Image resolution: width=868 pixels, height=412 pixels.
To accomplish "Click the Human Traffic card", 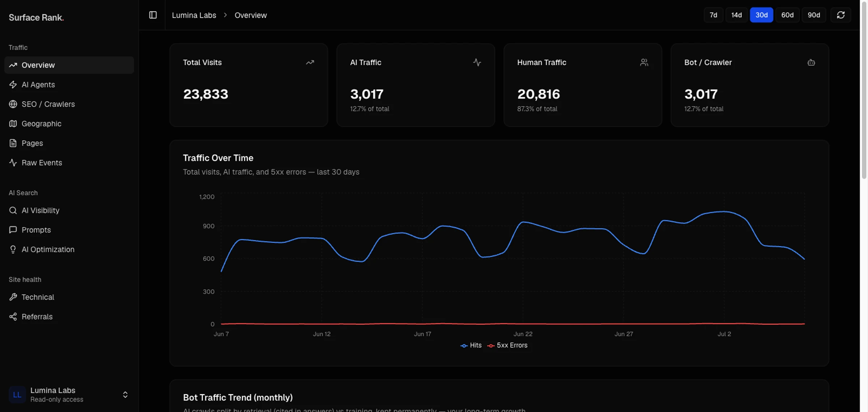I will 583,85.
